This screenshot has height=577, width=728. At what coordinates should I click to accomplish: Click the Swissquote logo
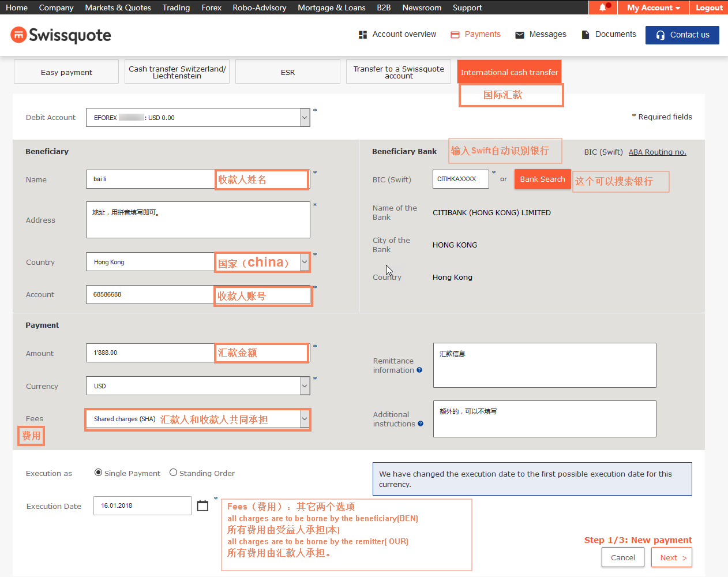point(61,35)
